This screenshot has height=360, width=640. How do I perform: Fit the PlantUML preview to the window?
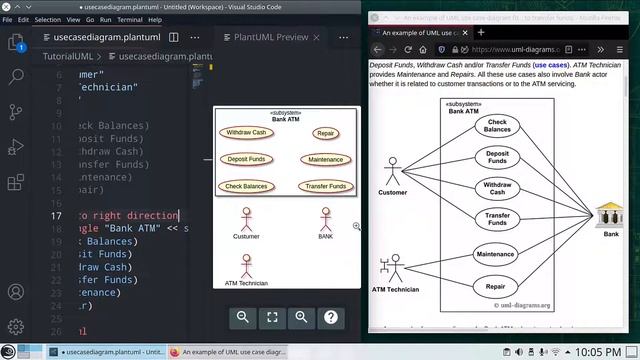pos(272,317)
